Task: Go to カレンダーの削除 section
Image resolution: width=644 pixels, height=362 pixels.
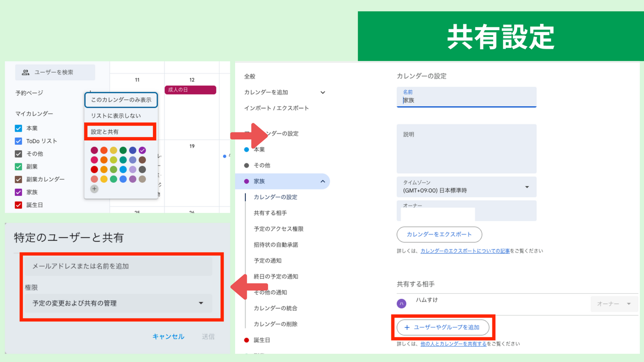Action: pos(276,324)
